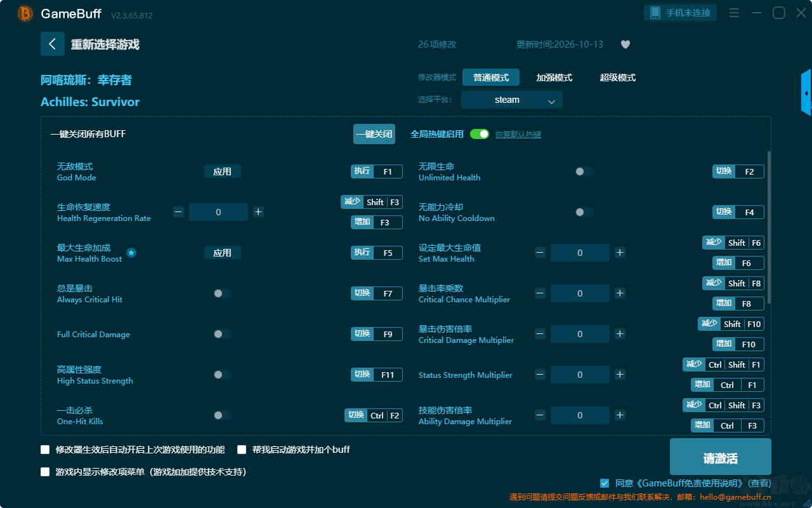
Task: Decrease Health Regeneration Rate with minus
Action: (x=179, y=212)
